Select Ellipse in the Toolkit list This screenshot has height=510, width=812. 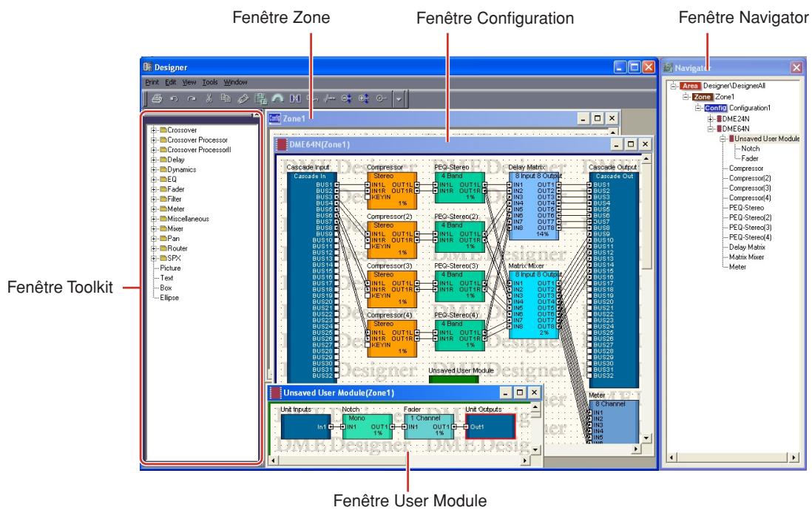169,297
